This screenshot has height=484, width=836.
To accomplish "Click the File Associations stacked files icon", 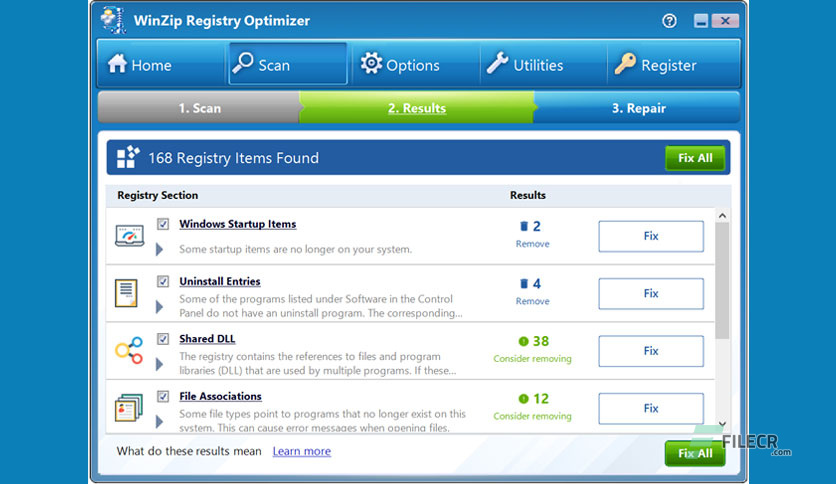I will point(128,408).
